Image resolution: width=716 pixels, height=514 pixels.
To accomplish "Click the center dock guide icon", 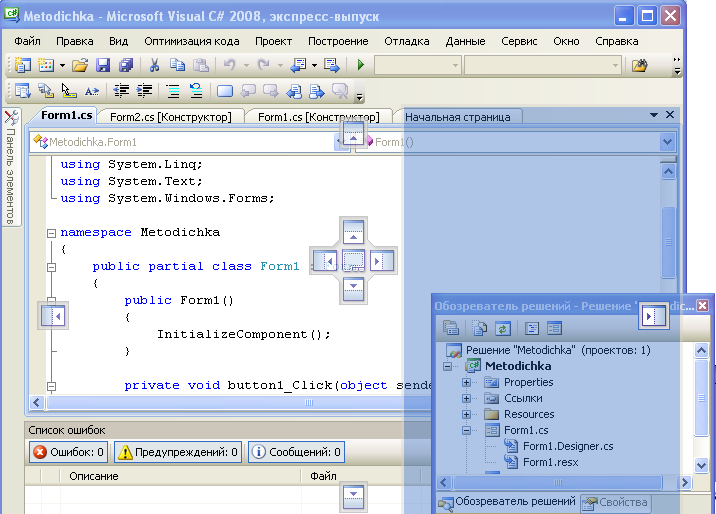I will pos(353,261).
